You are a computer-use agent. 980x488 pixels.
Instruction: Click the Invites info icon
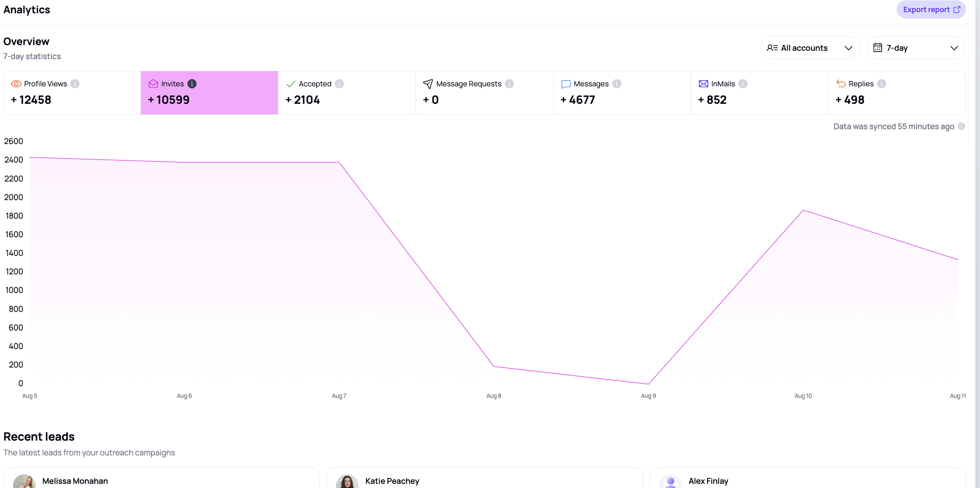pos(192,84)
